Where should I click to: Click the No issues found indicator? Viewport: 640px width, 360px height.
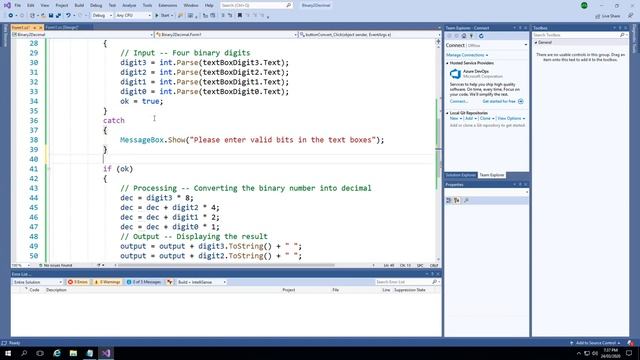[x=55, y=265]
